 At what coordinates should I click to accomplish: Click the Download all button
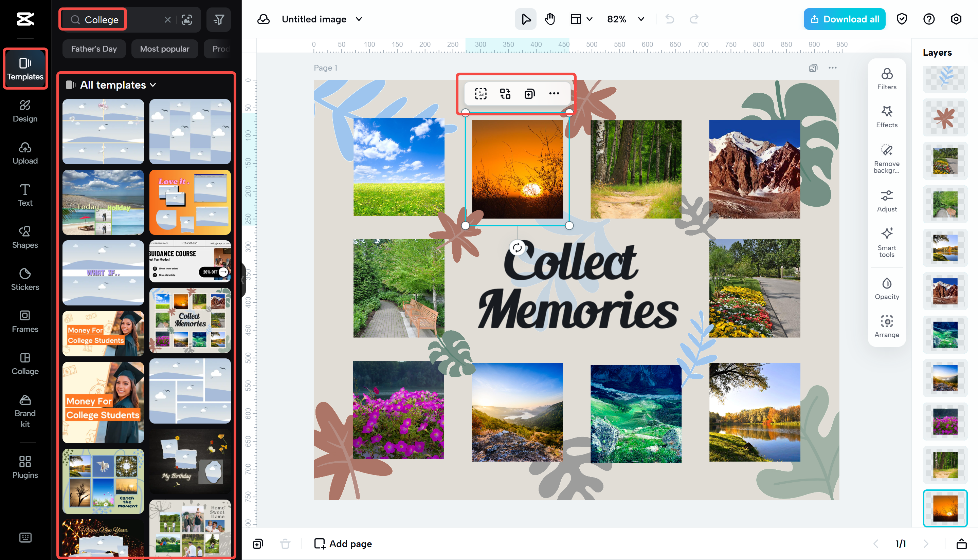844,19
